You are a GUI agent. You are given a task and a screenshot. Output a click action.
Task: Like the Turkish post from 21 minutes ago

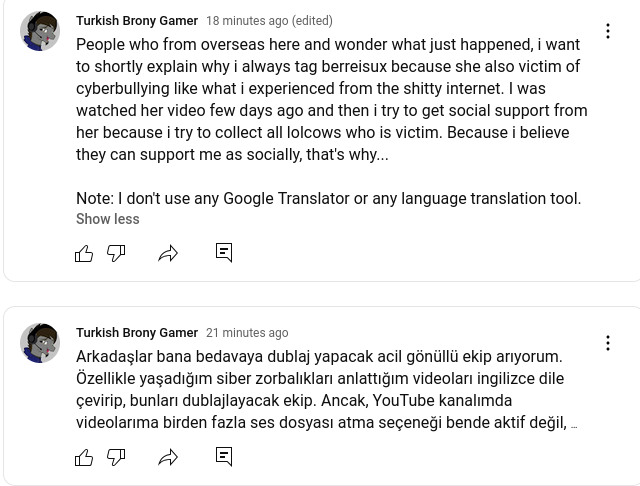tap(84, 457)
